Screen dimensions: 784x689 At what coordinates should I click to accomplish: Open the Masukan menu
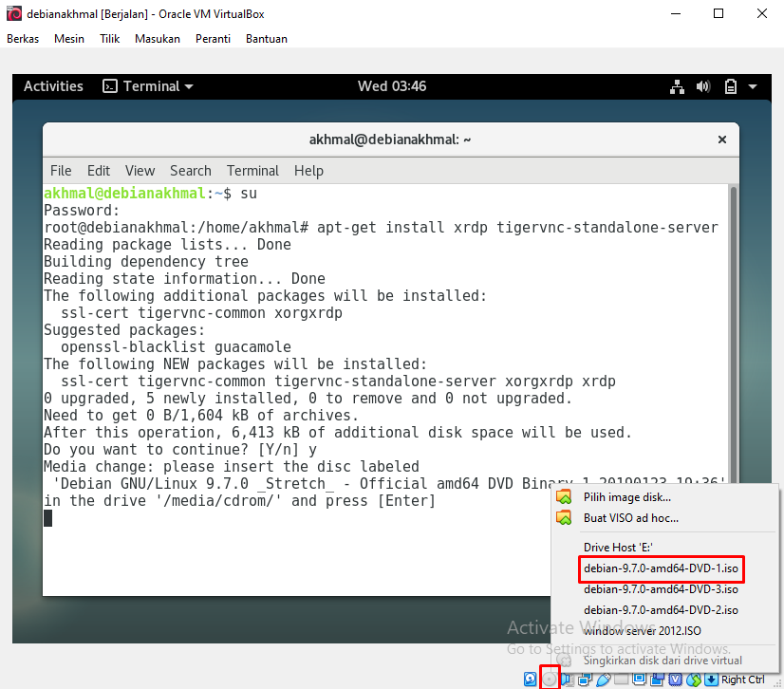(x=157, y=39)
